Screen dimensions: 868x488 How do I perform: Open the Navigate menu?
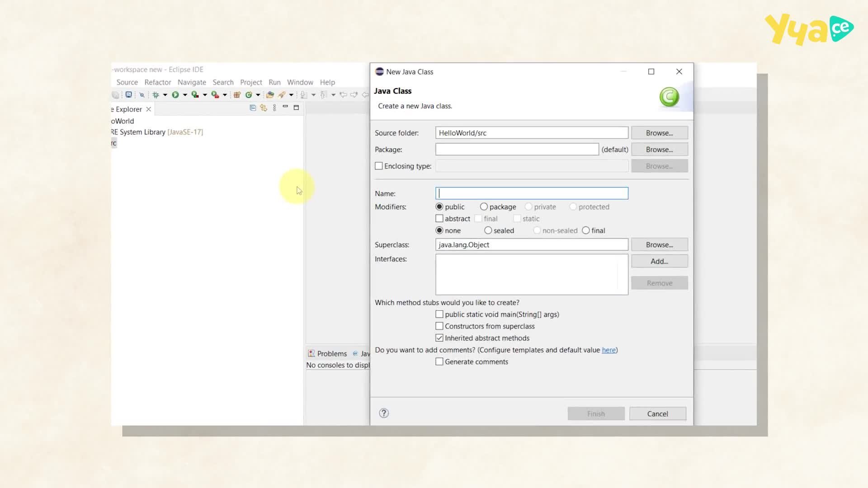tap(192, 82)
